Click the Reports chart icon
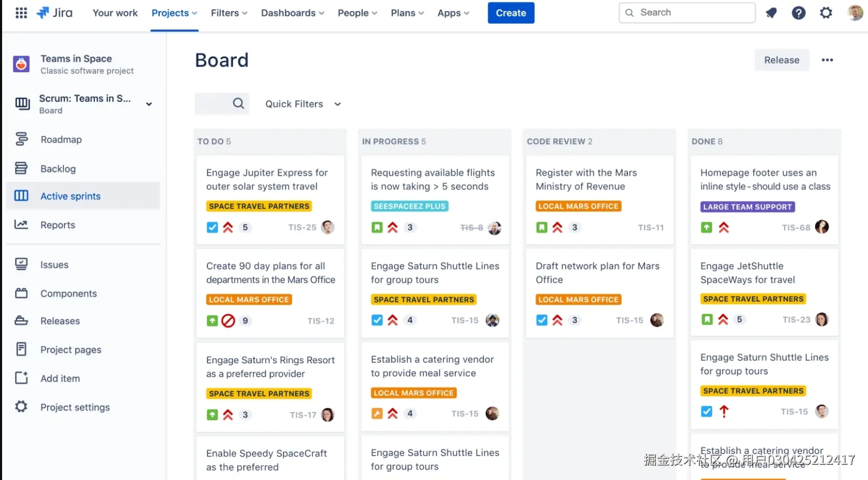Screen dimensions: 868x480 click(x=21, y=225)
